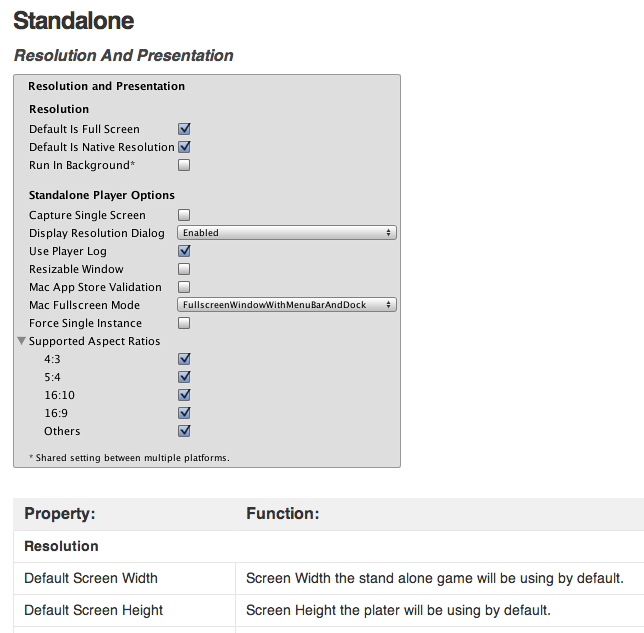The height and width of the screenshot is (633, 644).
Task: Toggle the Others aspect ratio checkbox
Action: pyautogui.click(x=184, y=431)
